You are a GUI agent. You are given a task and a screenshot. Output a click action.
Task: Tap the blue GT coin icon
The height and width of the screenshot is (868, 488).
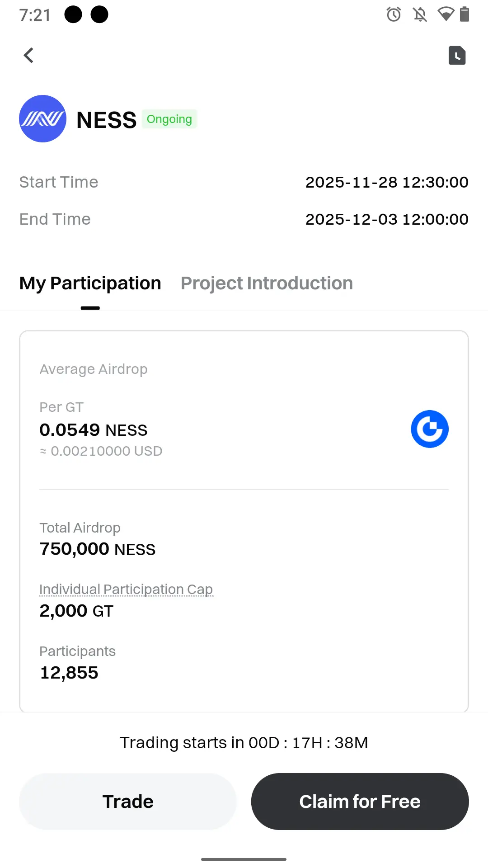(429, 429)
